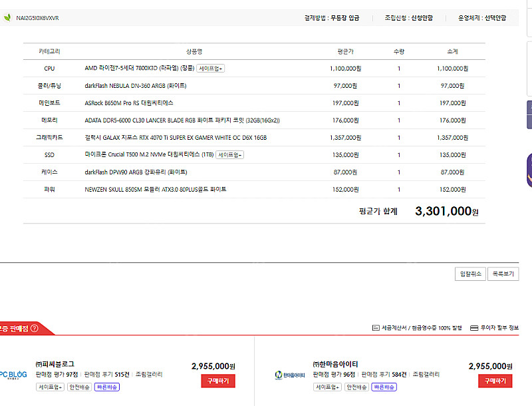Click the 세이프업+ tag under ㈜피씨블로그
The image size is (532, 406).
click(51, 387)
